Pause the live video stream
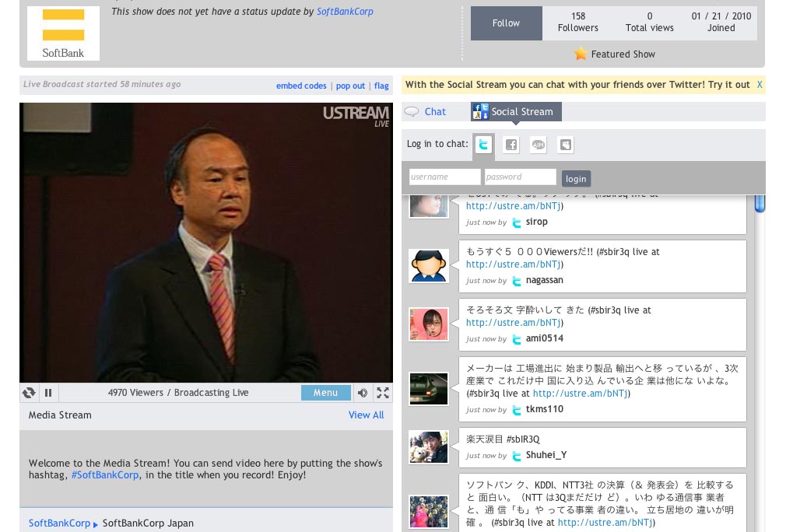Image resolution: width=786 pixels, height=532 pixels. click(48, 393)
